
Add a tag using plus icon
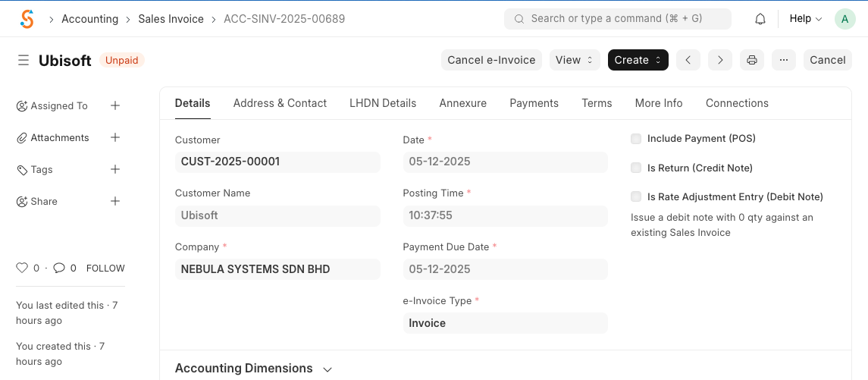click(115, 170)
